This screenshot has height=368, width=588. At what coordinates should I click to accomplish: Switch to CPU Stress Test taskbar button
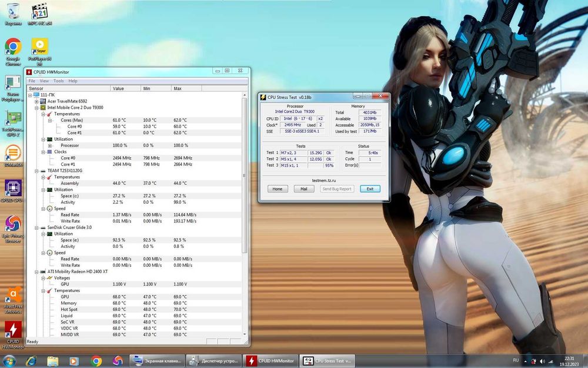click(x=328, y=361)
